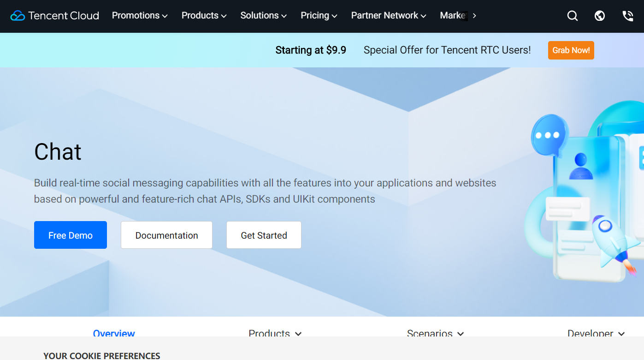Expand the Pricing menu
The width and height of the screenshot is (644, 360).
coord(319,16)
